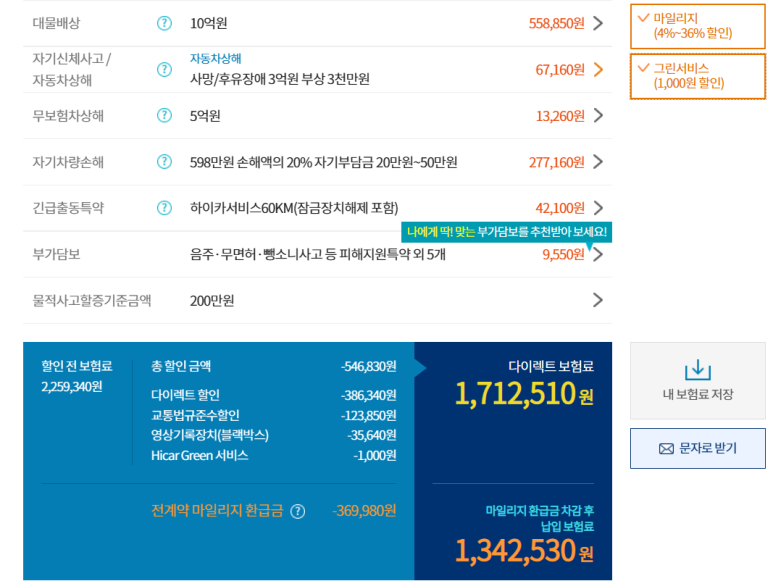This screenshot has height=581, width=773.
Task: Click help icon next to 전계약 마일리지 환급금
Action: pyautogui.click(x=298, y=512)
